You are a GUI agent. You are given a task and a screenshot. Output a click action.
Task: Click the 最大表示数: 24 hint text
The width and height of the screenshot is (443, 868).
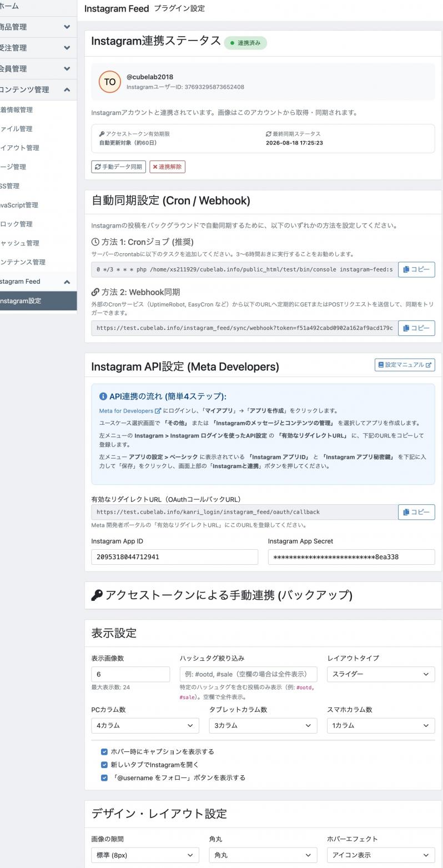[x=110, y=688]
